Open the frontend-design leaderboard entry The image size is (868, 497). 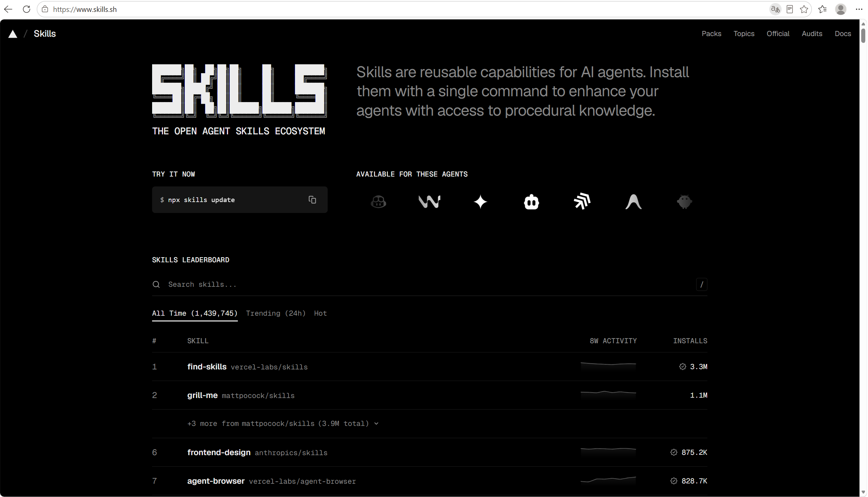point(429,452)
